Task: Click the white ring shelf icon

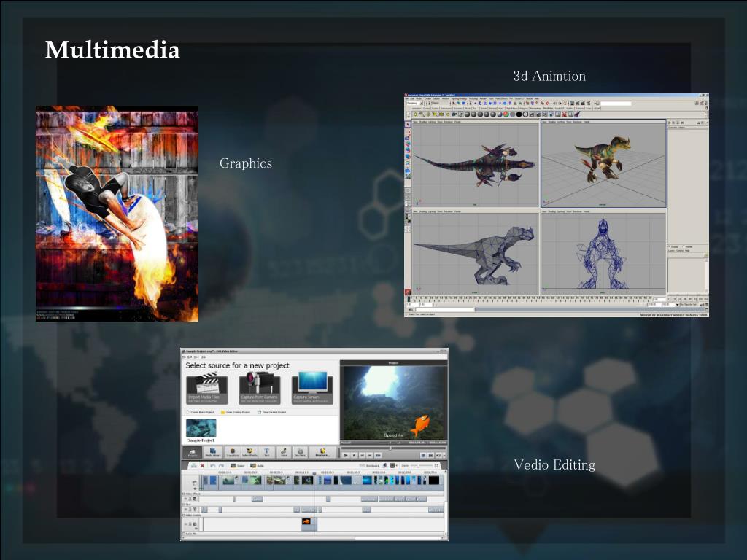Action: pos(525,114)
